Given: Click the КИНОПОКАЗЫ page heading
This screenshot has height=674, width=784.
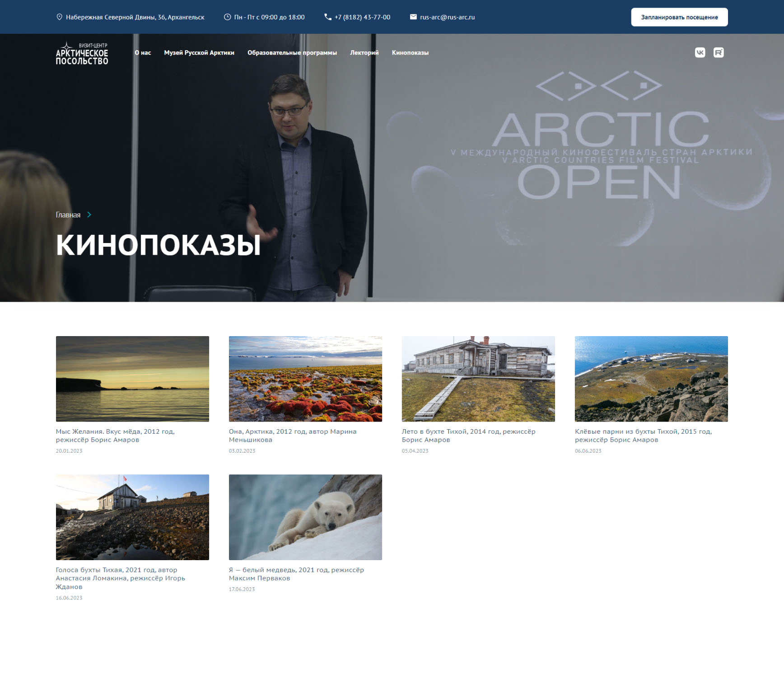Looking at the screenshot, I should (x=159, y=245).
